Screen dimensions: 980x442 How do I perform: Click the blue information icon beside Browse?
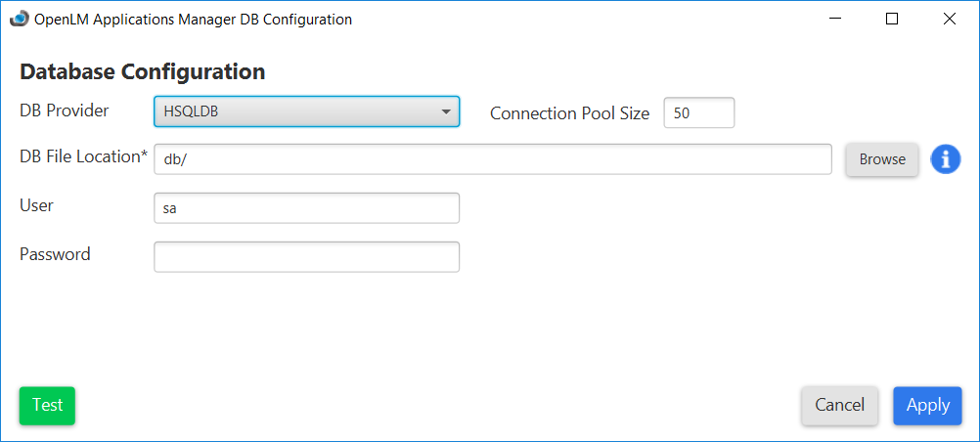coord(945,159)
